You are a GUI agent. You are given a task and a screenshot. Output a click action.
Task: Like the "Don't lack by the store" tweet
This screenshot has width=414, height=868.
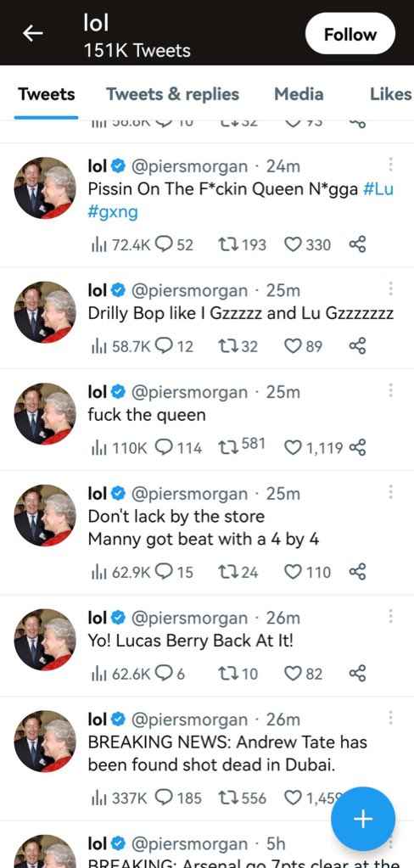292,572
